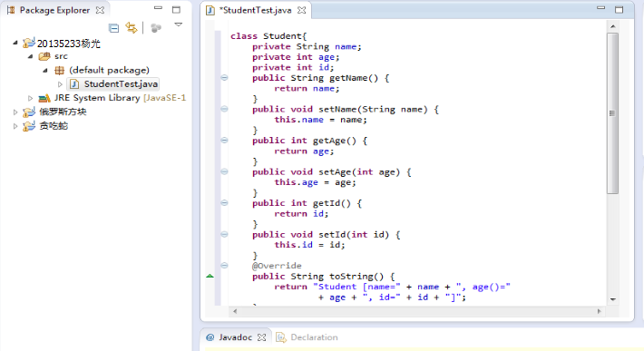Select the 贪吃蛇 project
The width and height of the screenshot is (644, 351).
click(54, 126)
